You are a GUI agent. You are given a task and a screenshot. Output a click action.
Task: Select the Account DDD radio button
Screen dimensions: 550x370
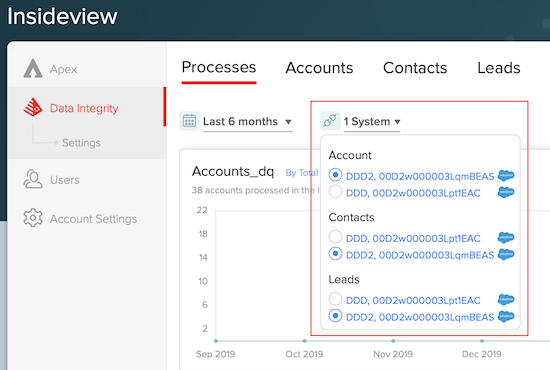(x=335, y=191)
